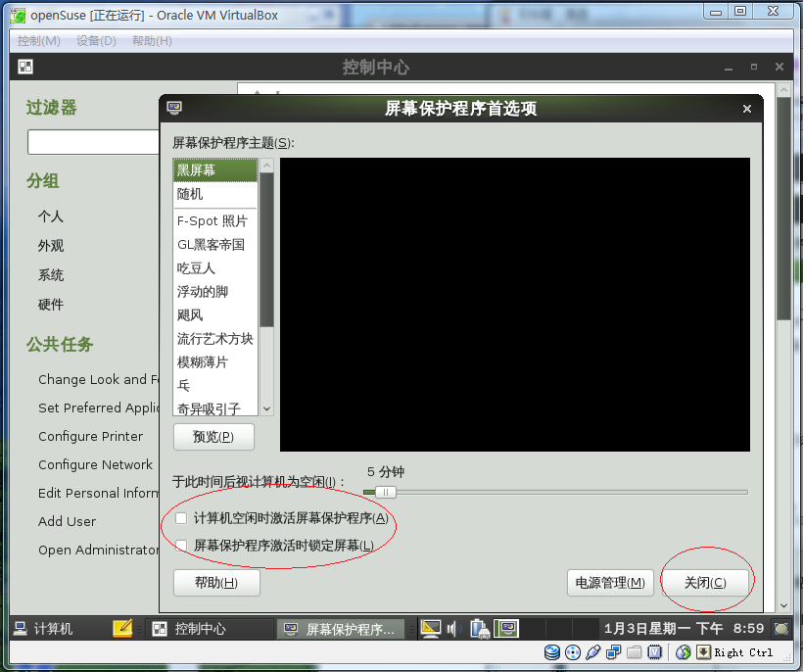803x672 pixels.
Task: Click the display settings tray icon
Action: pyautogui.click(x=431, y=629)
